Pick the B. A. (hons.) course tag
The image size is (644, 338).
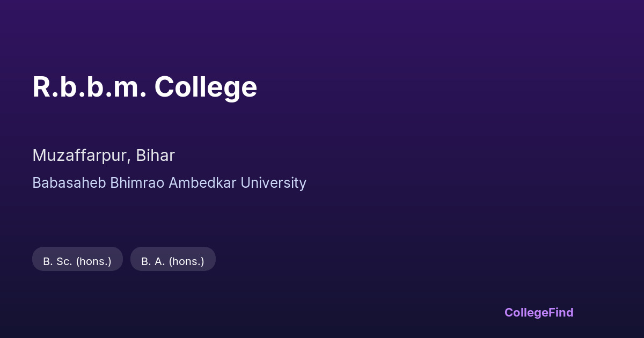pos(173,261)
